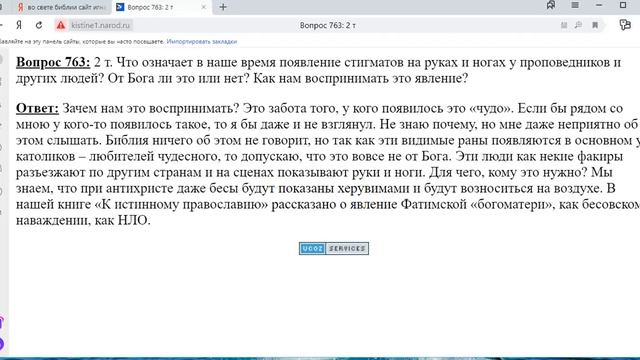Click the kistine1.narod.ru address field

coord(100,25)
